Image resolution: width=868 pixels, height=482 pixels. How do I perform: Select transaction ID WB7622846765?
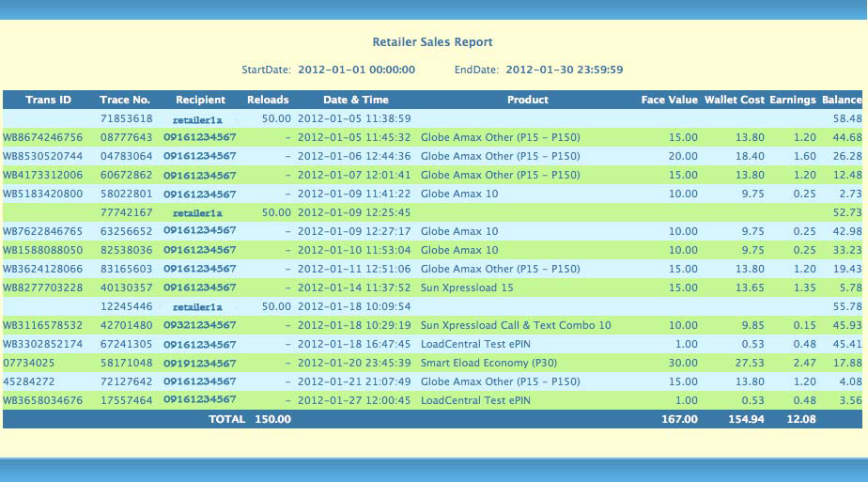(x=42, y=231)
